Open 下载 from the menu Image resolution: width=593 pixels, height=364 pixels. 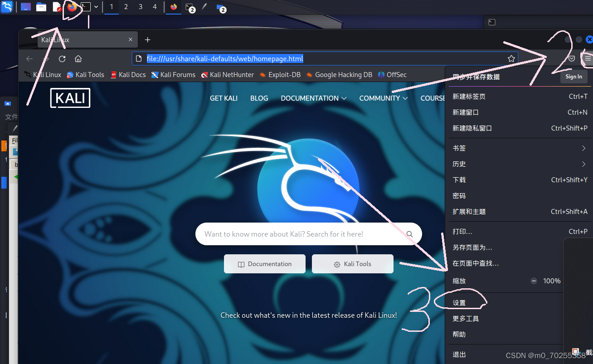click(x=520, y=180)
